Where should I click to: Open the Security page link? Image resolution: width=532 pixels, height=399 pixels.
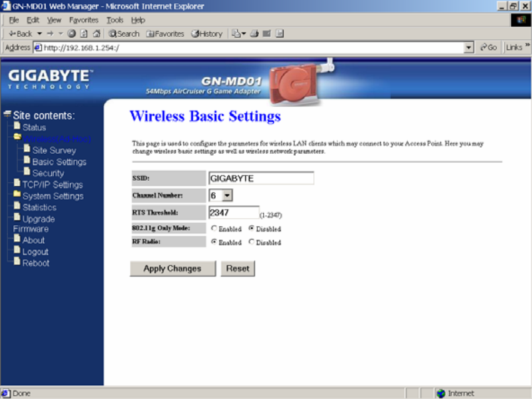[x=48, y=173]
